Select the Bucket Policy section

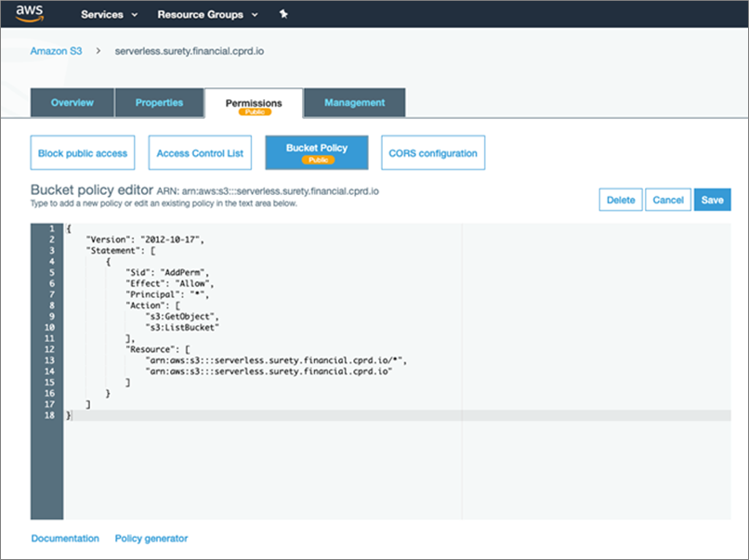pyautogui.click(x=317, y=153)
